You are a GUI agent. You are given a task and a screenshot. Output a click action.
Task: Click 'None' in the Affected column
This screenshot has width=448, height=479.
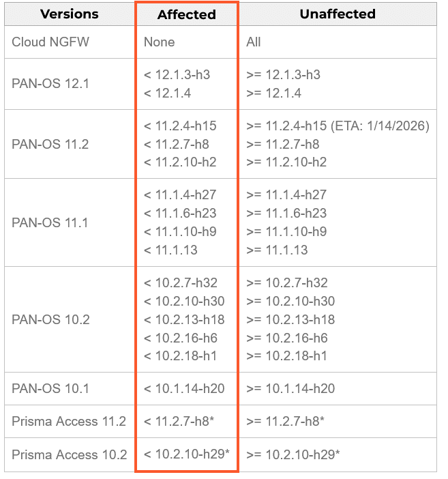tap(159, 42)
